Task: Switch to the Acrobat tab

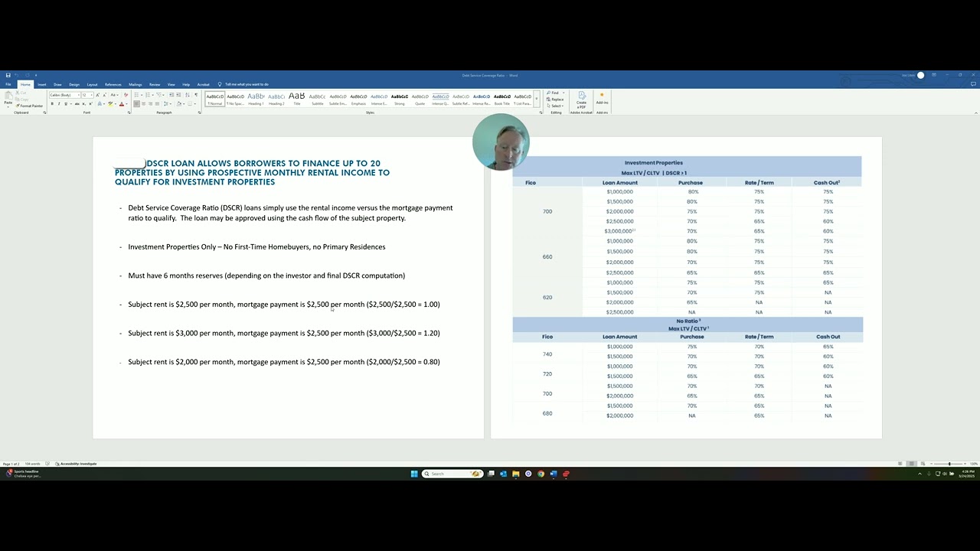Action: click(x=203, y=84)
